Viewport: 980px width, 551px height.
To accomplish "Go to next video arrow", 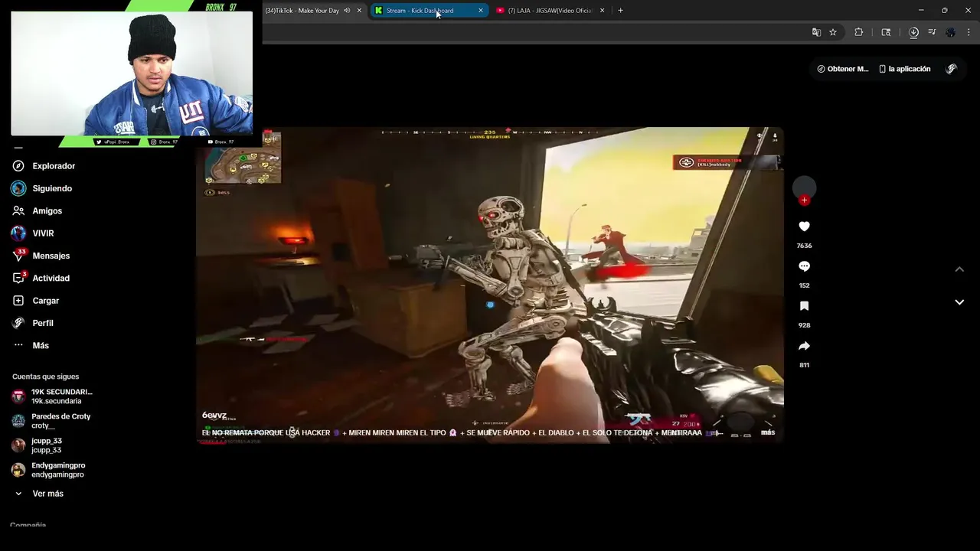I will click(959, 302).
